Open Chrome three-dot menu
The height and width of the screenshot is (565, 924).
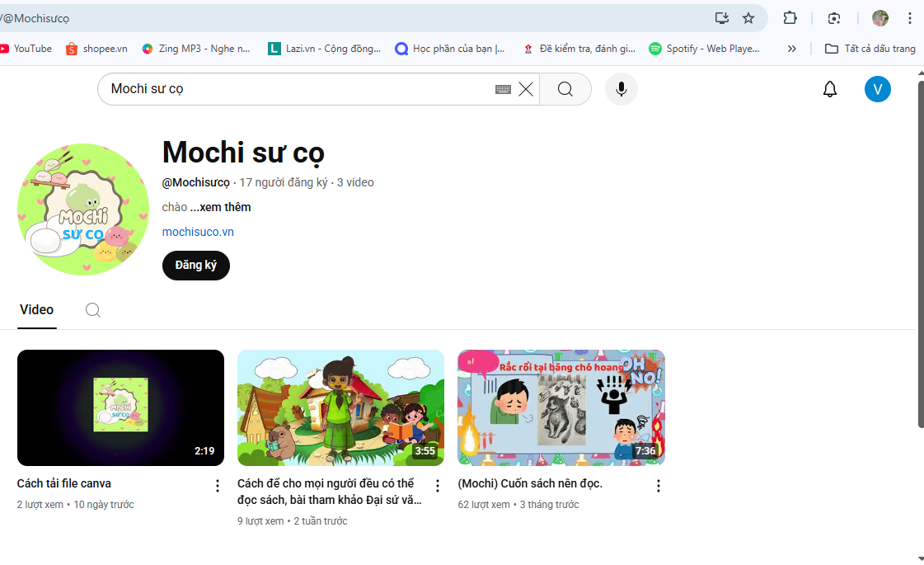(910, 18)
